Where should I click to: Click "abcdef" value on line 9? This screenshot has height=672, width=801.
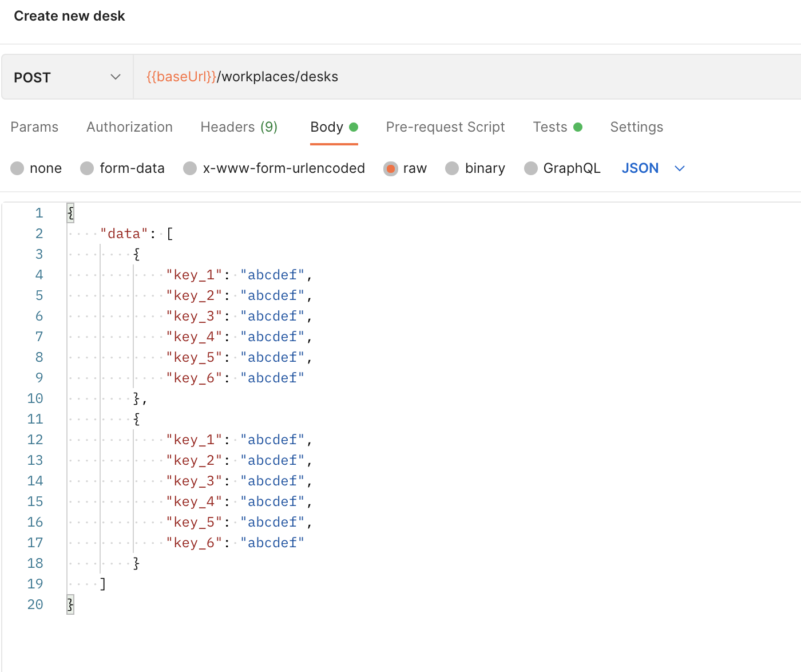[272, 378]
